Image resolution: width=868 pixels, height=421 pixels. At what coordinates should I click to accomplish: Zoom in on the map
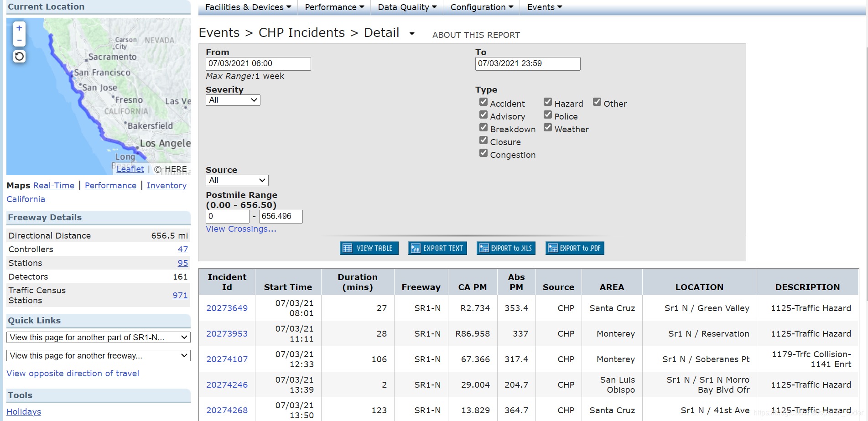click(x=19, y=28)
